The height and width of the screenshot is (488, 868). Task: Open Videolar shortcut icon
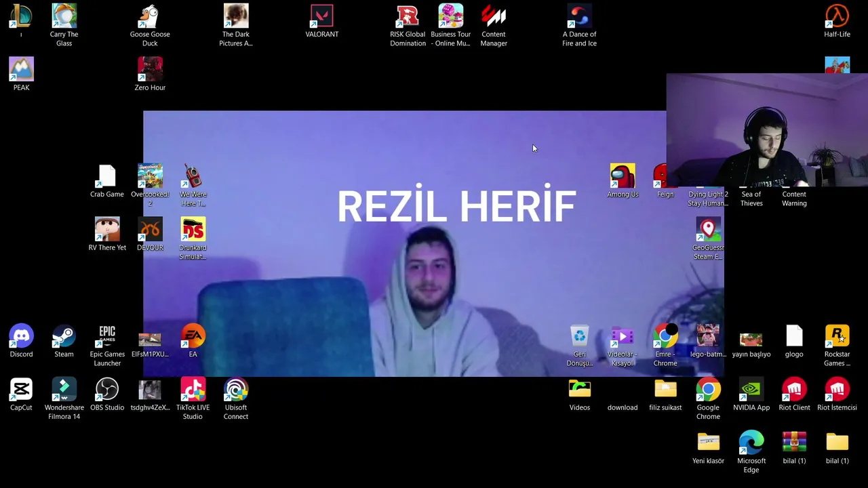pyautogui.click(x=623, y=336)
